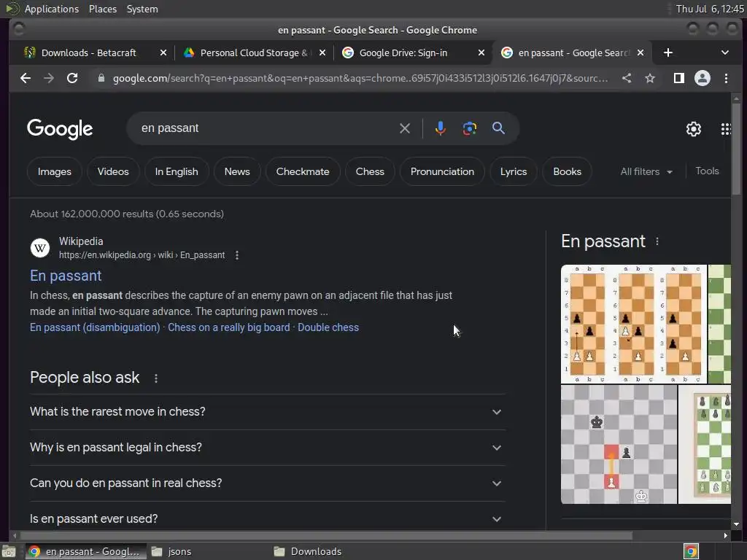Open knowledge panel En passant options dots

point(657,241)
